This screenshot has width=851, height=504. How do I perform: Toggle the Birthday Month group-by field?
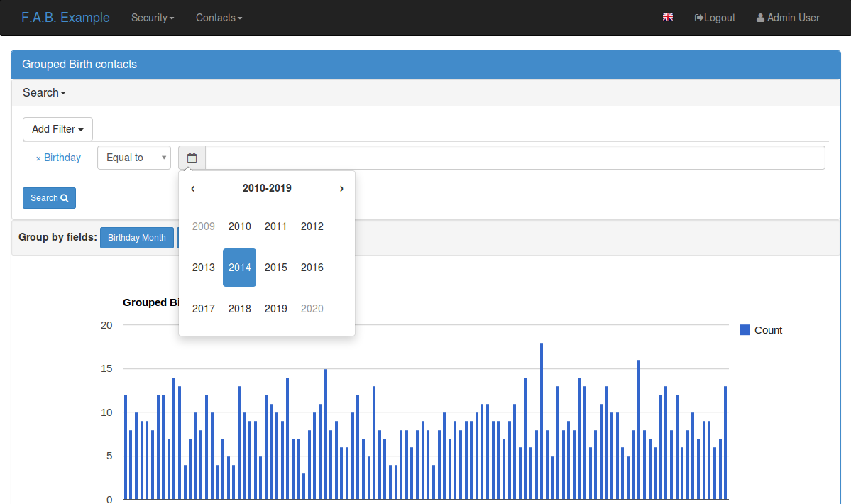136,237
